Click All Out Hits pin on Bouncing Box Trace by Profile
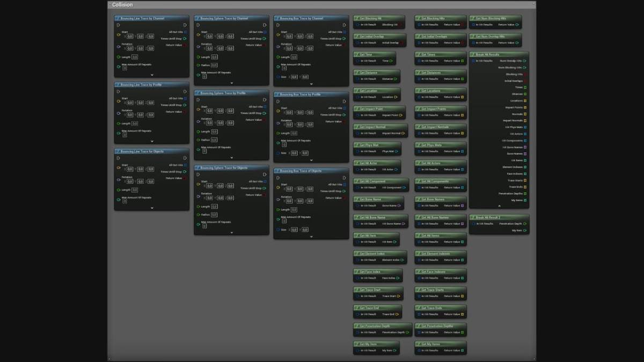The height and width of the screenshot is (362, 644). click(x=345, y=108)
